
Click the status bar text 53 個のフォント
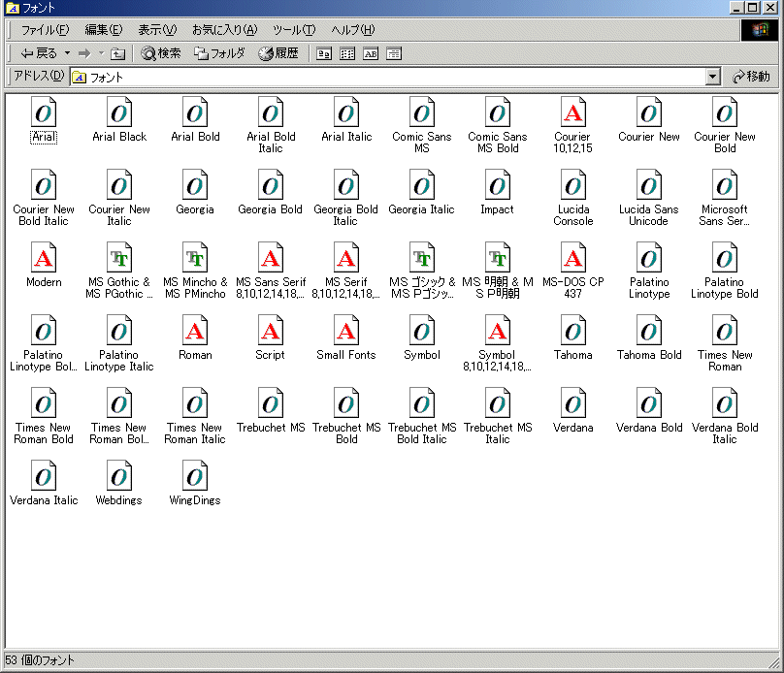[40, 660]
